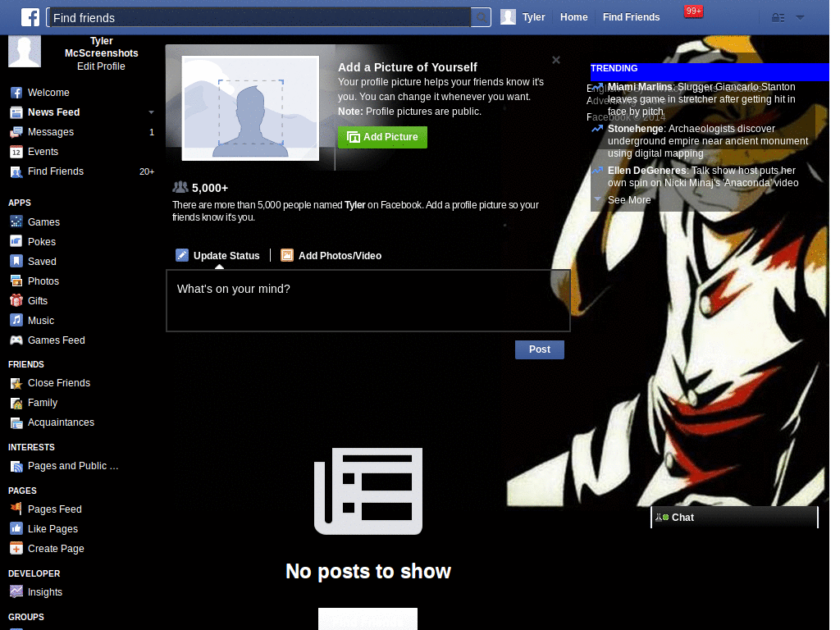Click the What's on your mind box
The width and height of the screenshot is (840, 630).
tap(368, 300)
